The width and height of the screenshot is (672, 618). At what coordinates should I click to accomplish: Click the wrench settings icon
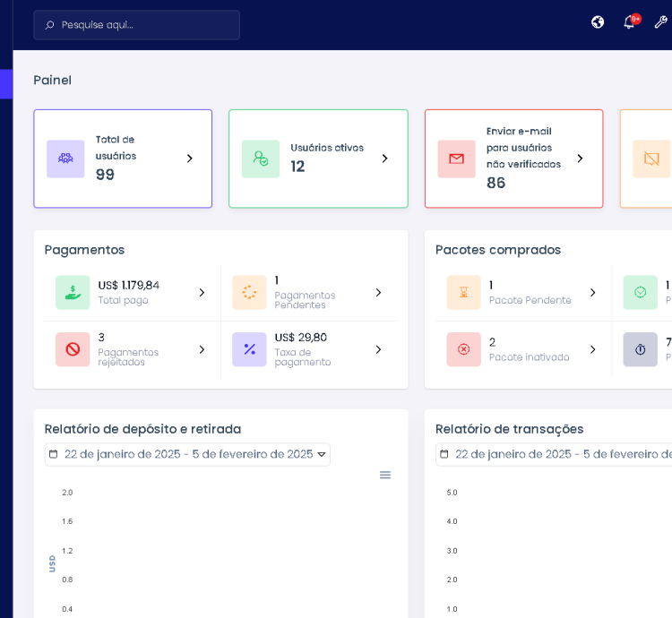(660, 22)
